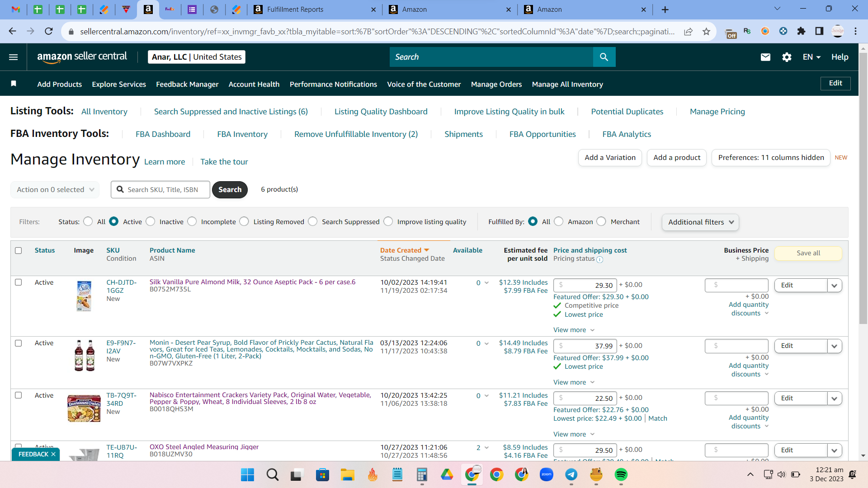Click the Amazon Seller Central logo
The height and width of the screenshot is (488, 868).
(82, 57)
